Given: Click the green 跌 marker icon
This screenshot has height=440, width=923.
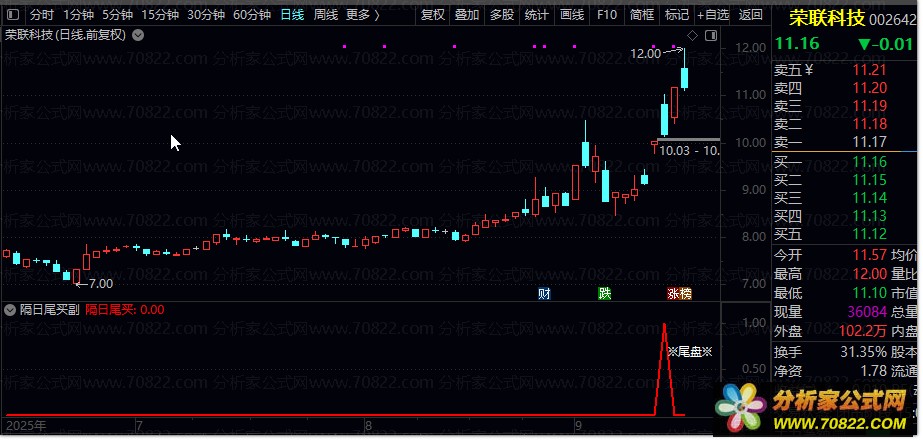Looking at the screenshot, I should click(x=605, y=293).
